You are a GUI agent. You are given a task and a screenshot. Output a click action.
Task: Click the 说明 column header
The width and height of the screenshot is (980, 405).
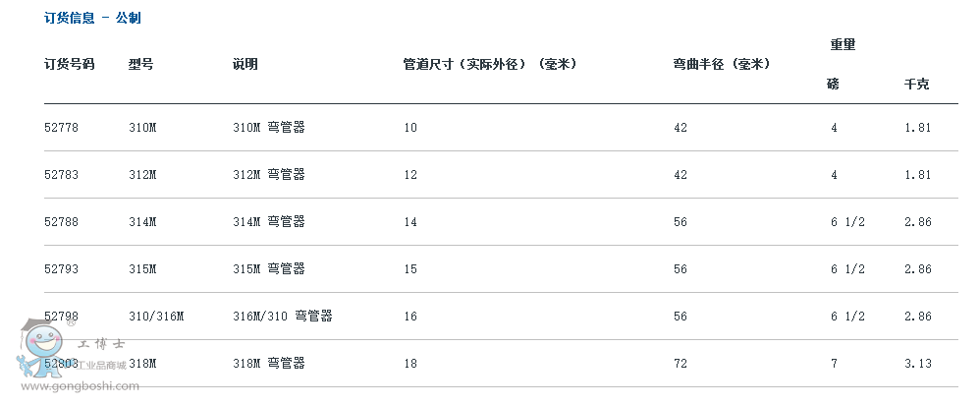click(x=245, y=64)
